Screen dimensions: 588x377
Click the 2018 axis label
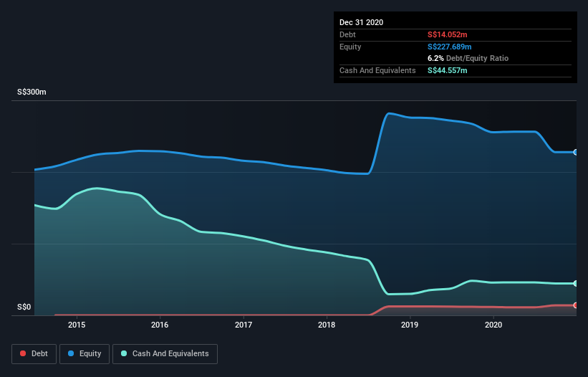click(x=327, y=325)
